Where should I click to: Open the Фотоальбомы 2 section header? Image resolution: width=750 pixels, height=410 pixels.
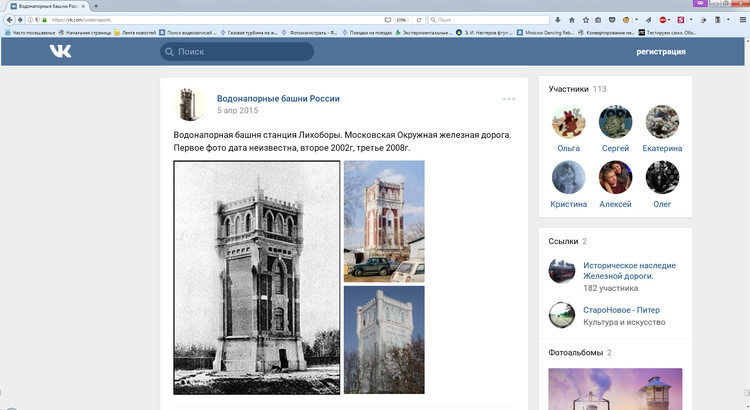coord(580,352)
